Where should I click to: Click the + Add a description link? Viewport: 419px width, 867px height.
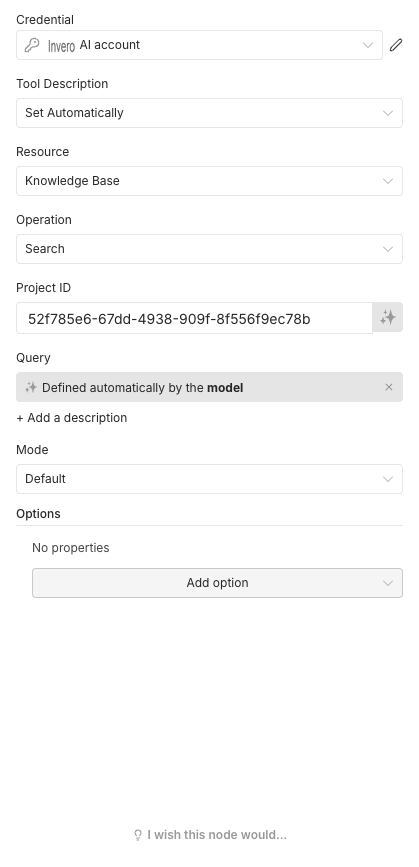tap(72, 417)
